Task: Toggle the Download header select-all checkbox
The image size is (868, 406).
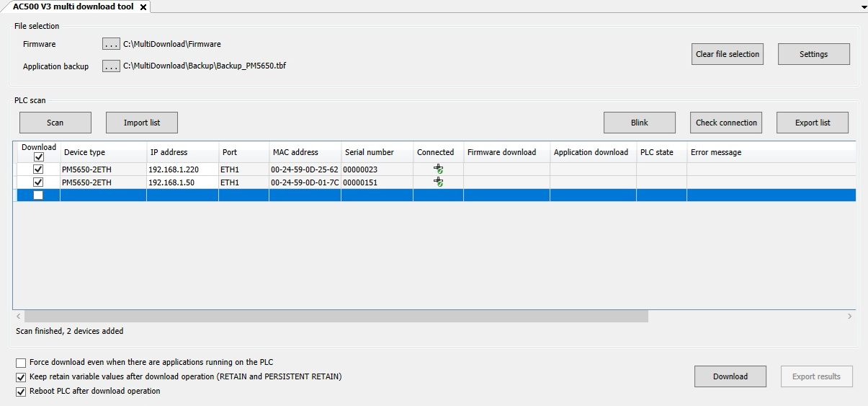Action: click(x=39, y=156)
